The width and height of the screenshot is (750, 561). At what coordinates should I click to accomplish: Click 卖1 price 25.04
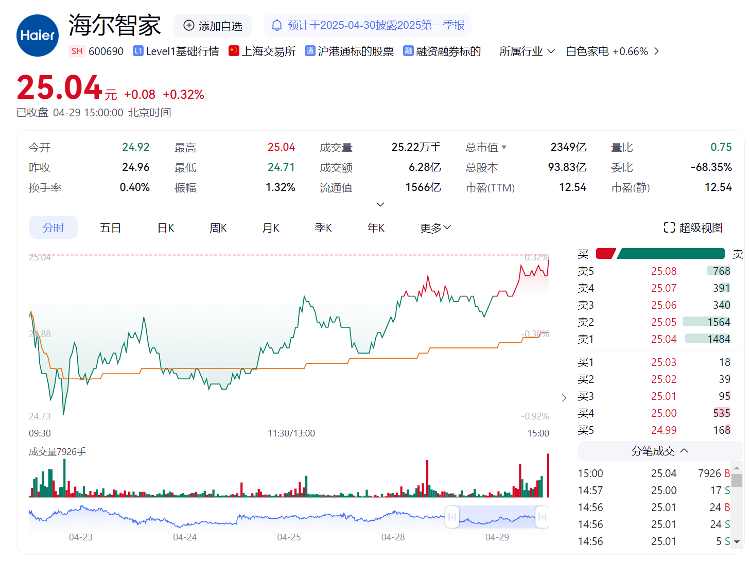[x=664, y=339]
